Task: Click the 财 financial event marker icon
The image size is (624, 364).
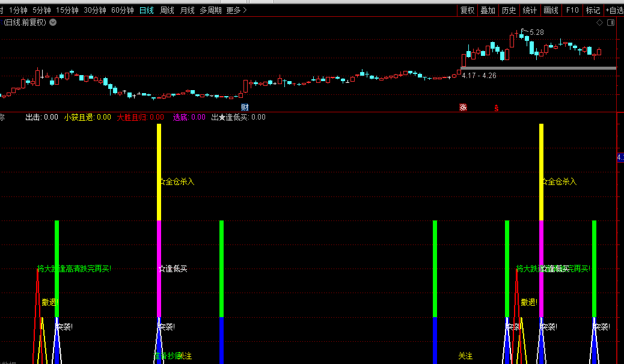Action: 245,108
